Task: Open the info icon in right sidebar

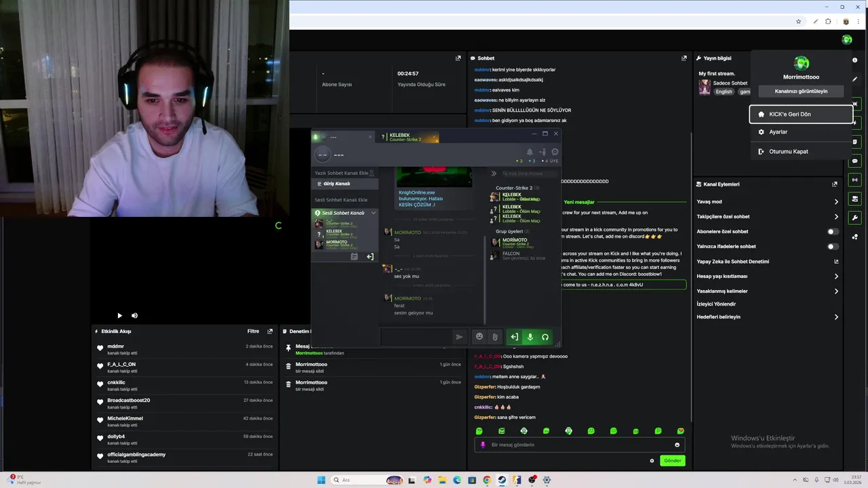Action: [x=854, y=60]
